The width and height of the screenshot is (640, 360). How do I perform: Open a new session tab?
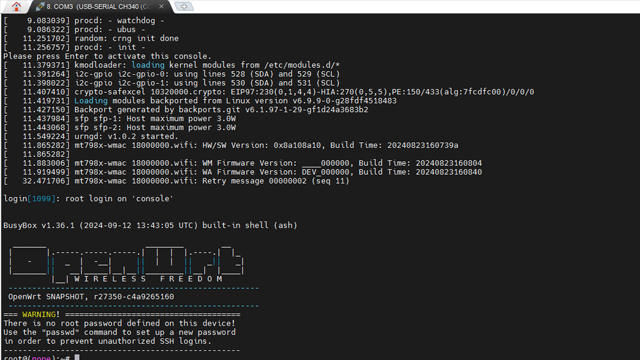tap(184, 7)
